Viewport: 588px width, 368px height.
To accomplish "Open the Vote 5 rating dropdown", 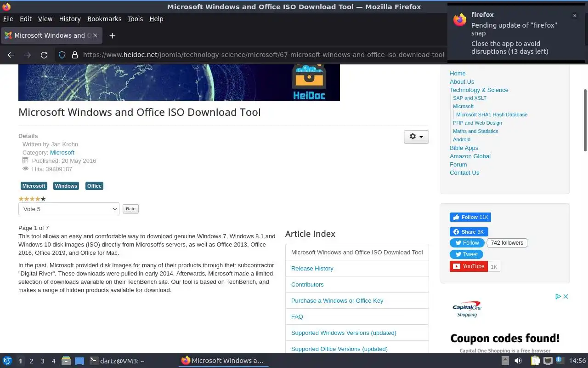I will coord(69,209).
